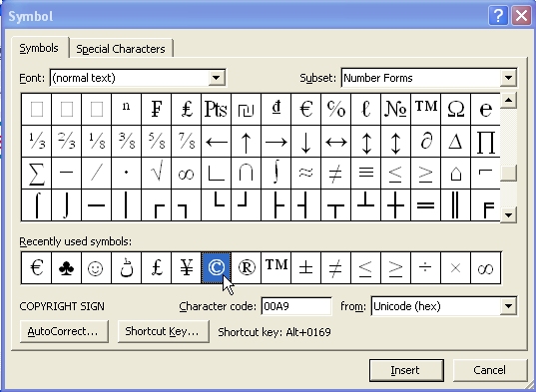The image size is (536, 392).
Task: Pick the club suit ♣ recent symbol
Action: point(66,268)
